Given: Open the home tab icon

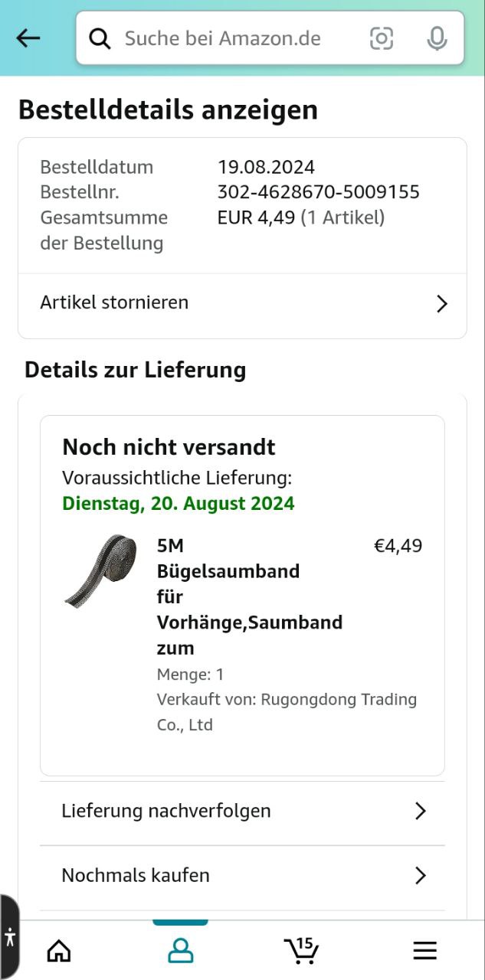Looking at the screenshot, I should (59, 951).
